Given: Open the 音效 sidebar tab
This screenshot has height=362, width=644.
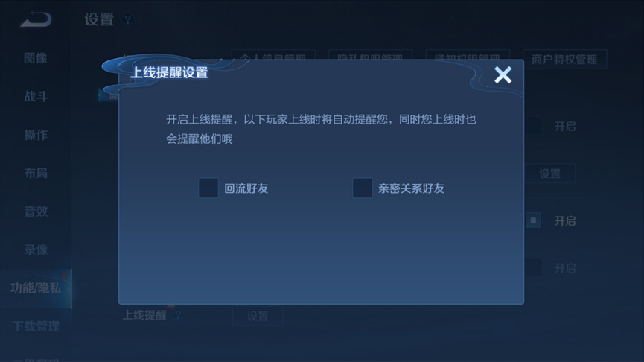Looking at the screenshot, I should point(36,212).
